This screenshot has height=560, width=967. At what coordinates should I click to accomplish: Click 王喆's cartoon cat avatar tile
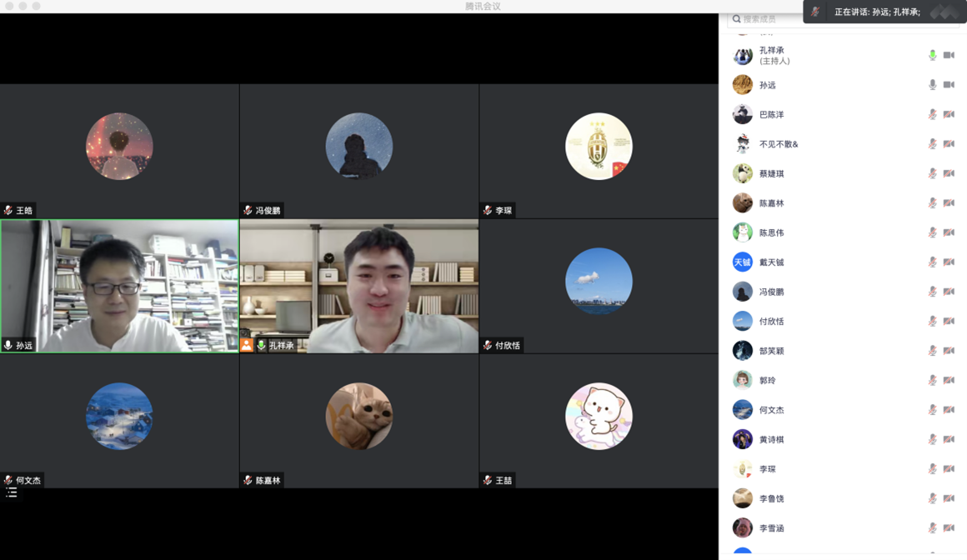tap(599, 416)
